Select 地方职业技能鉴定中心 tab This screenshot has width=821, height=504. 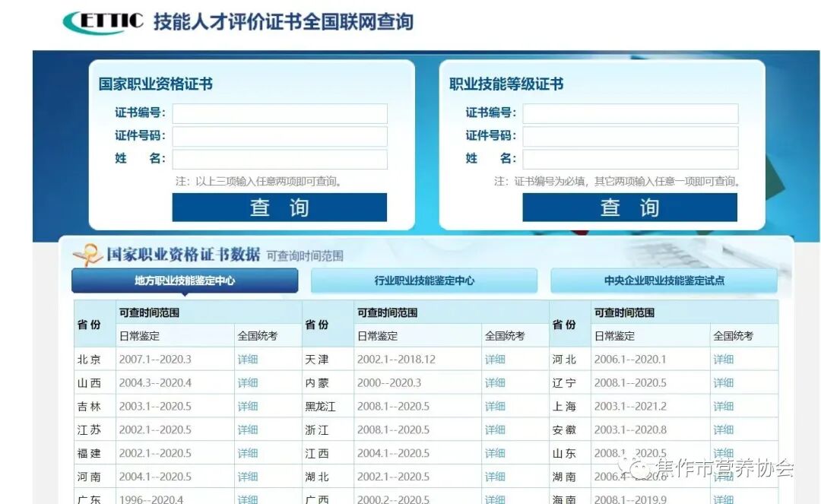[x=185, y=281]
